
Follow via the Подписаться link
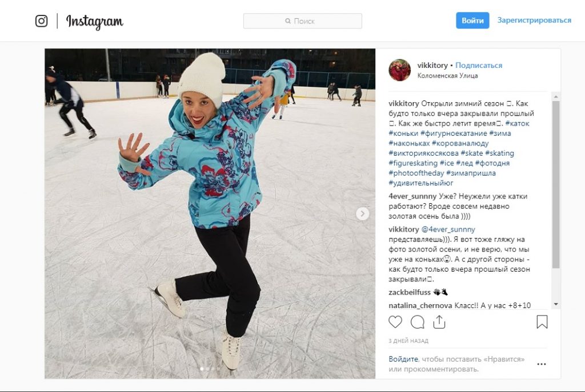479,65
